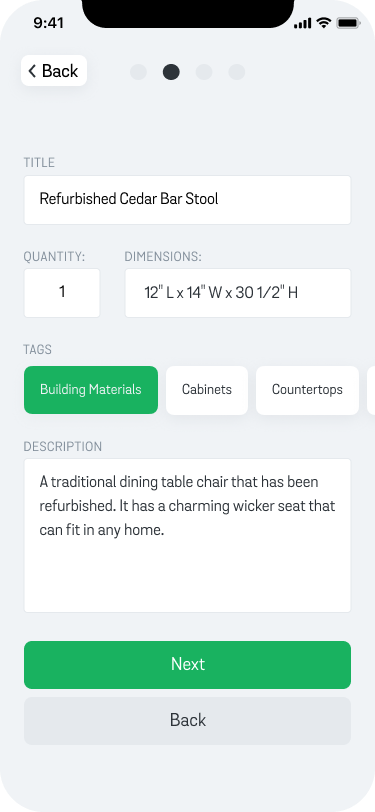Screen dimensions: 375x812
Task: Click inside the Description text area
Action: click(188, 535)
